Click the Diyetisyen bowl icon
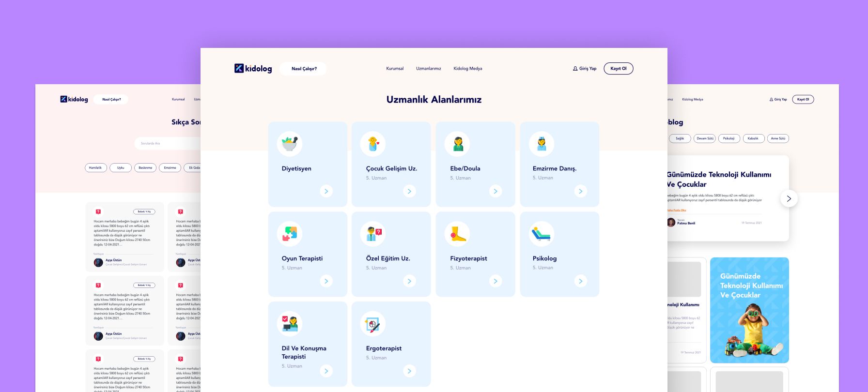Viewport: 868px width, 392px height. click(x=290, y=144)
